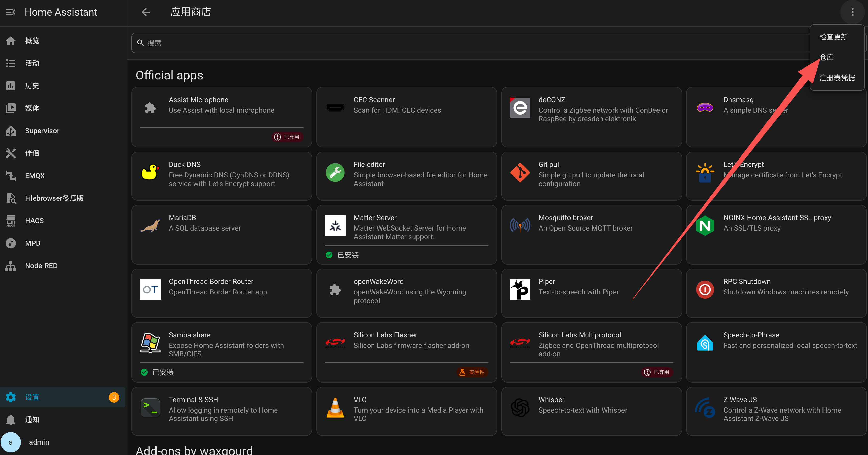Click the Mosquitto broker antenna icon

point(520,225)
